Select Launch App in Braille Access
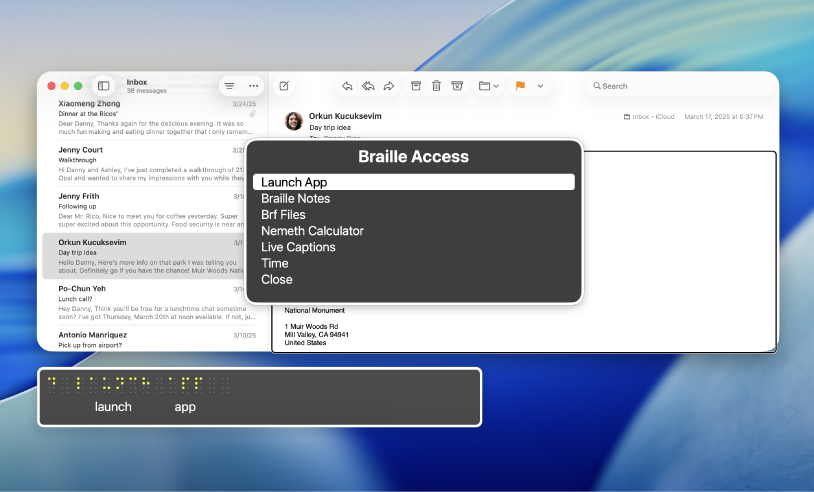Viewport: 814px width, 492px height. coord(413,182)
